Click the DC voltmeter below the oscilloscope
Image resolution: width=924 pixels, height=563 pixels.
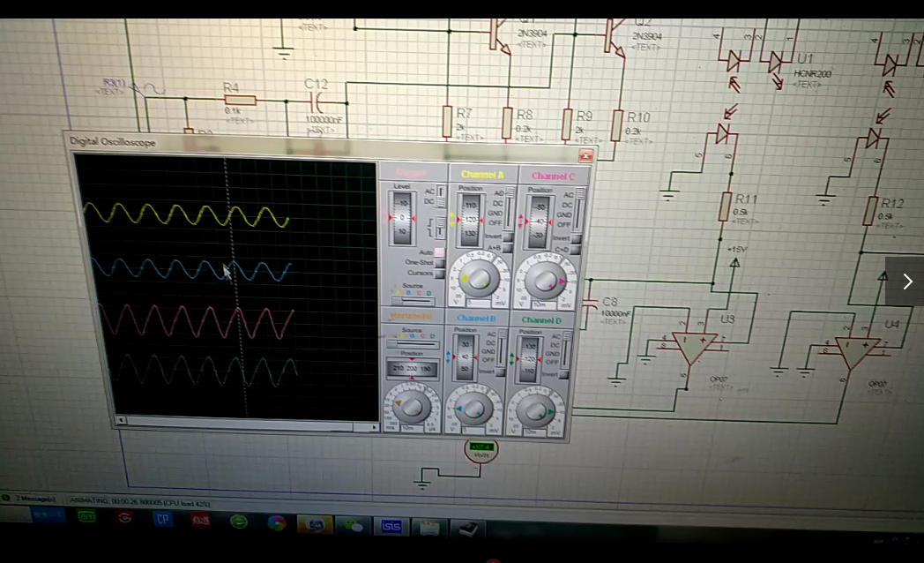pyautogui.click(x=481, y=450)
